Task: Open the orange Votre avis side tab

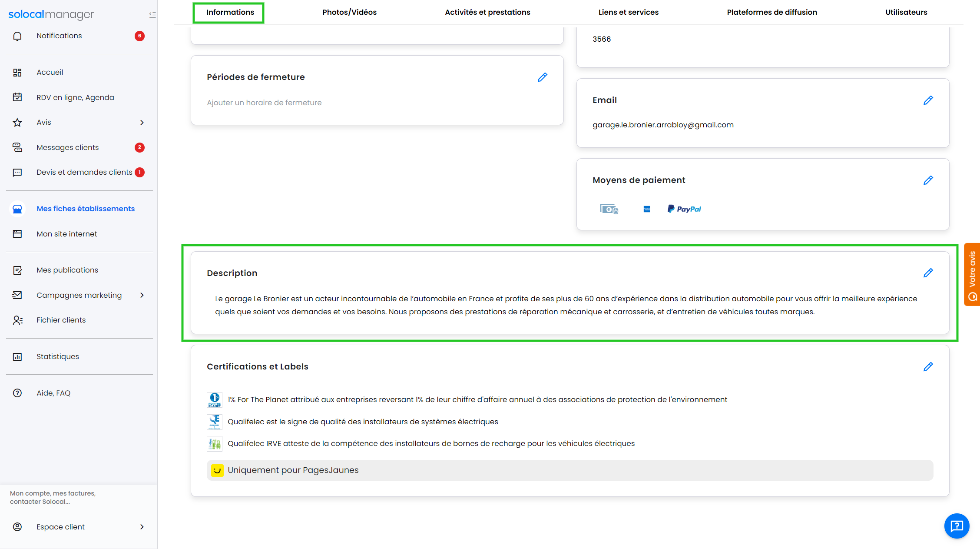Action: (x=972, y=275)
